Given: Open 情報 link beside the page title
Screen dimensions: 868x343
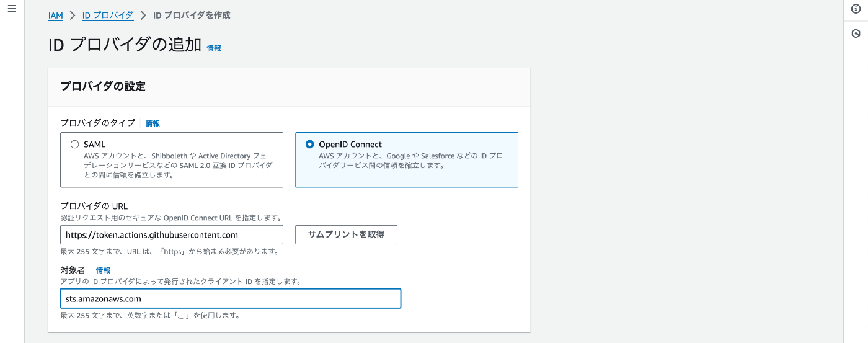Looking at the screenshot, I should [214, 48].
